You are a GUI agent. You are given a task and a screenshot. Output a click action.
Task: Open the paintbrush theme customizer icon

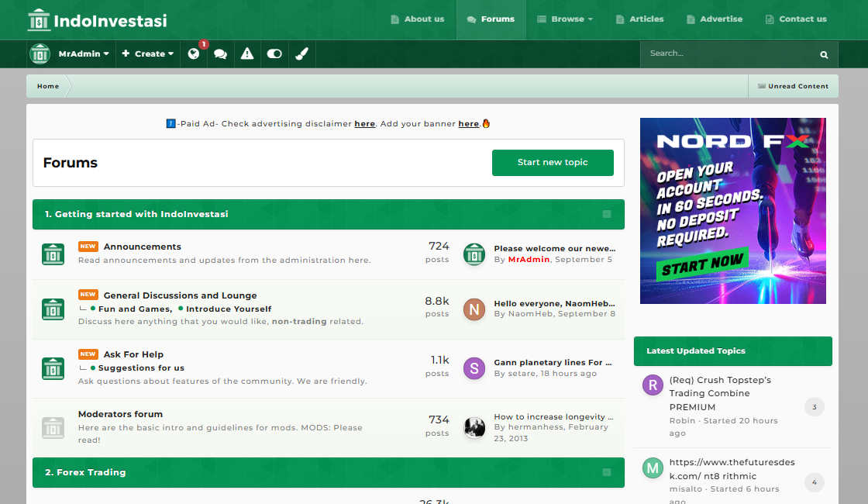(301, 54)
